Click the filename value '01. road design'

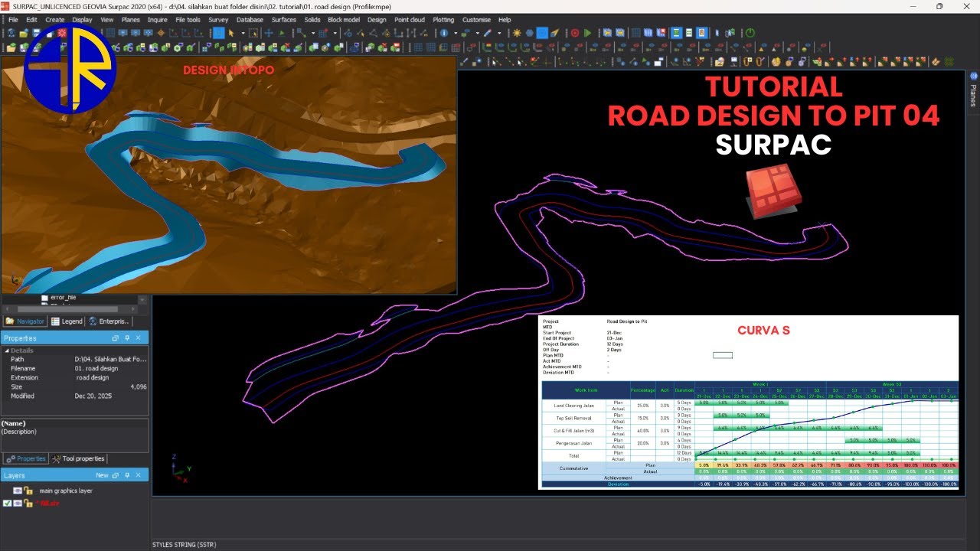point(96,368)
